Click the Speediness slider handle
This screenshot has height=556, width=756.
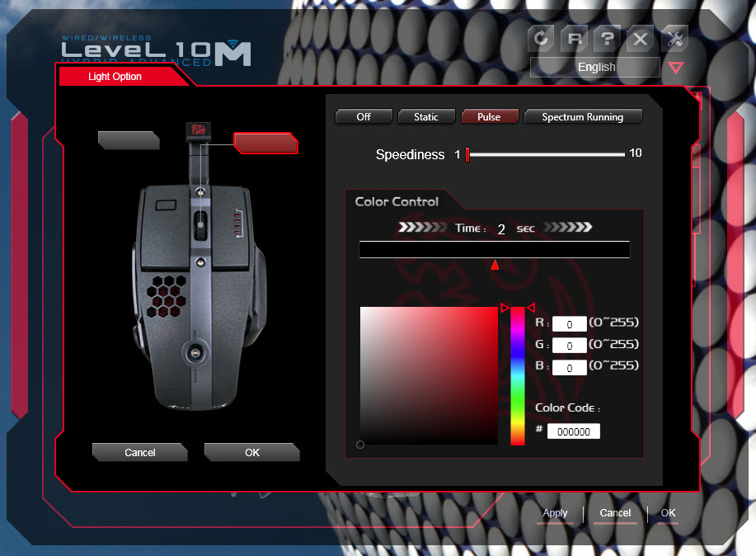[467, 154]
